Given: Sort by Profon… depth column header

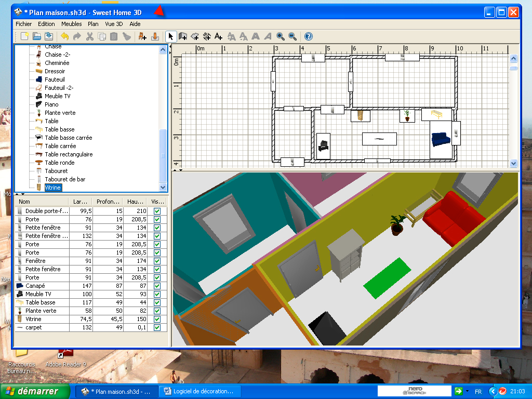Looking at the screenshot, I should click(108, 202).
